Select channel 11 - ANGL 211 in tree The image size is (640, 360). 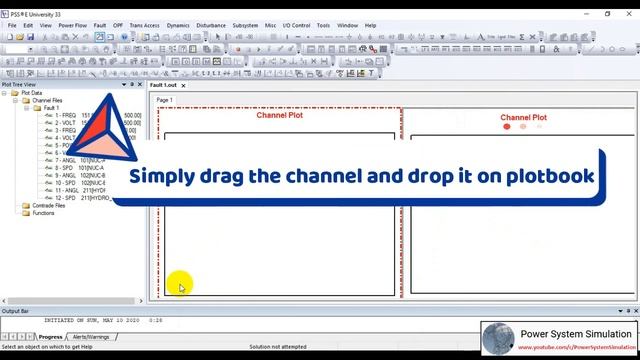80,190
